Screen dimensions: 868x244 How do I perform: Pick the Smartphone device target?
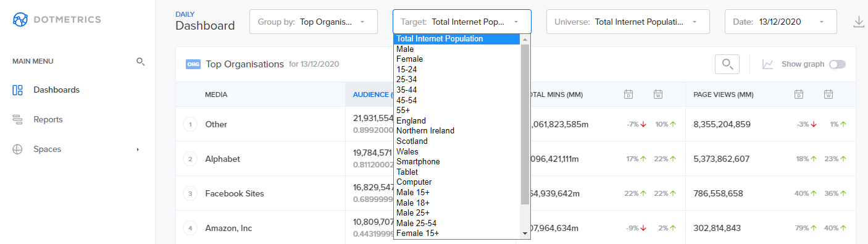(457, 161)
